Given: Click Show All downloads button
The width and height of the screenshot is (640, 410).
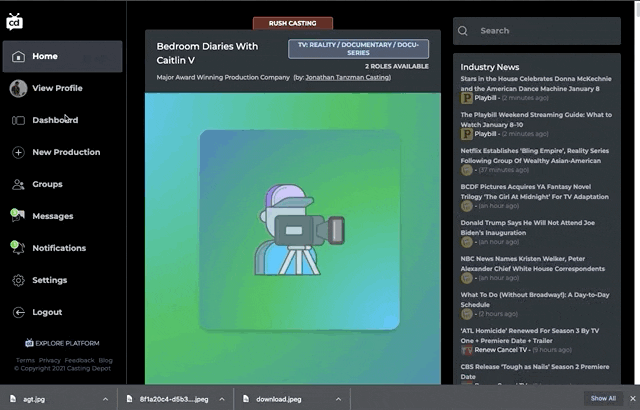Looking at the screenshot, I should (x=602, y=398).
